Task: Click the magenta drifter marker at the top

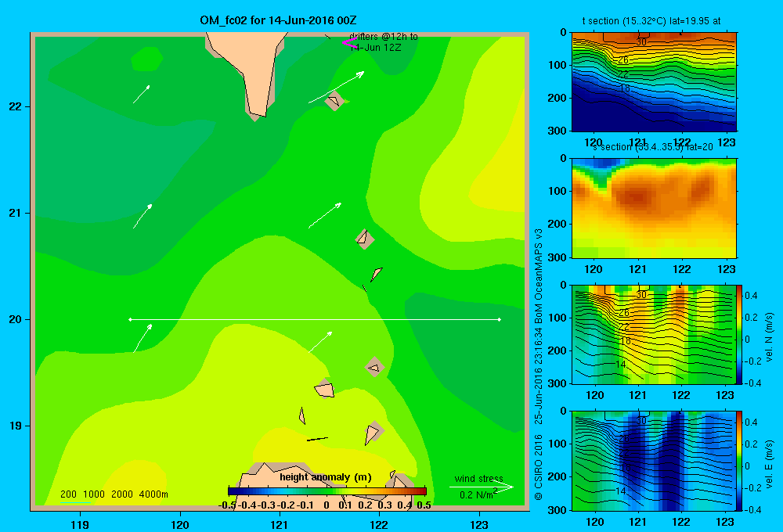Action: click(x=349, y=43)
